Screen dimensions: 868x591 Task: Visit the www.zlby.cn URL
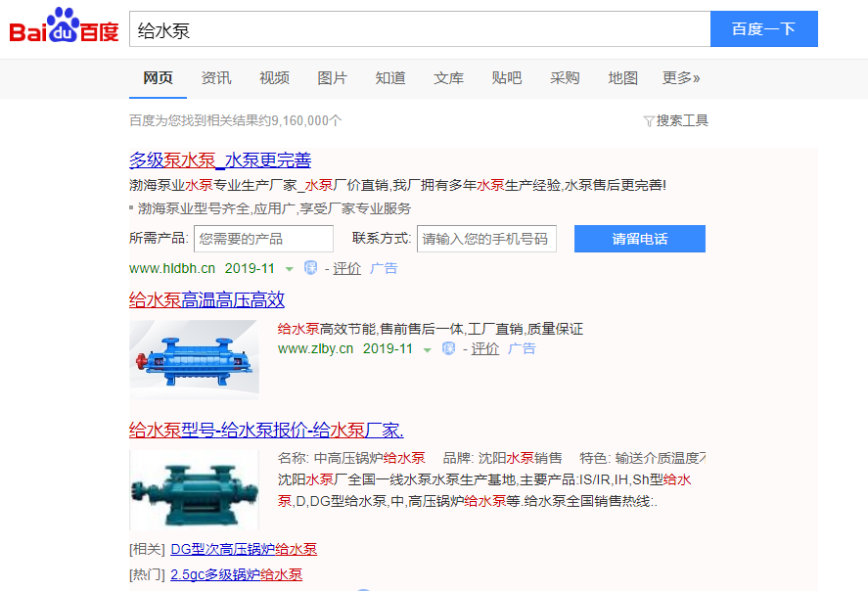coord(315,348)
